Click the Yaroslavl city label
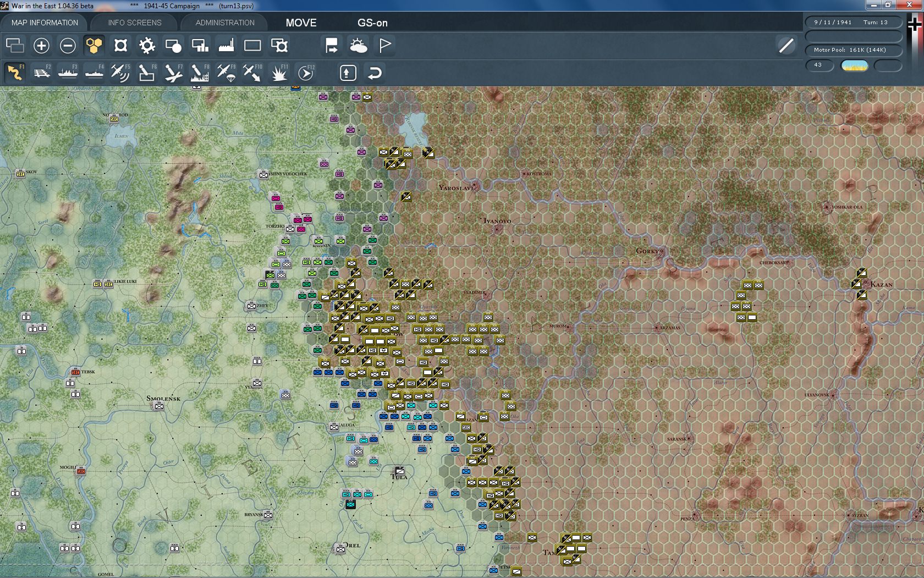This screenshot has height=578, width=924. pos(456,188)
